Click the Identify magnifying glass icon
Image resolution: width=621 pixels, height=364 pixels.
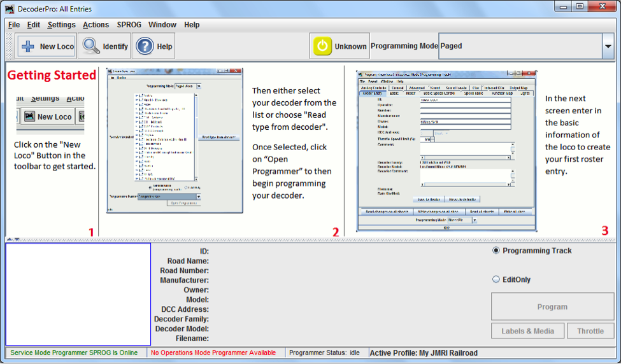pos(91,46)
